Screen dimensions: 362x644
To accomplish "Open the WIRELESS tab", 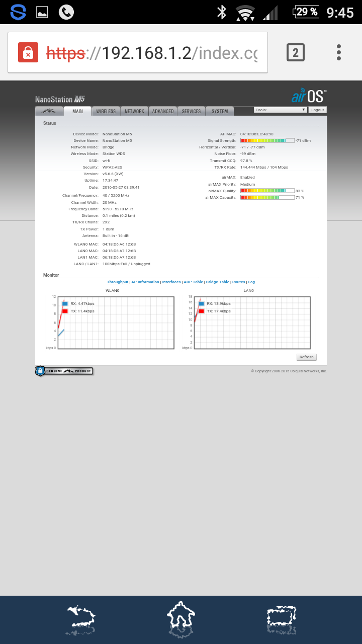I will pos(106,111).
